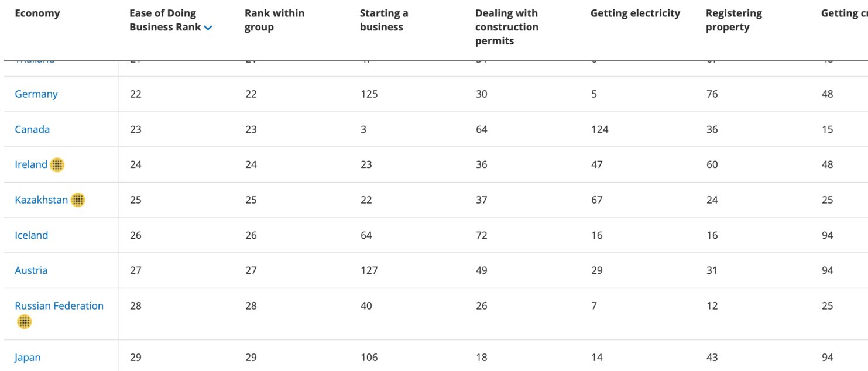
Task: Sort by Registering property column header
Action: (733, 20)
